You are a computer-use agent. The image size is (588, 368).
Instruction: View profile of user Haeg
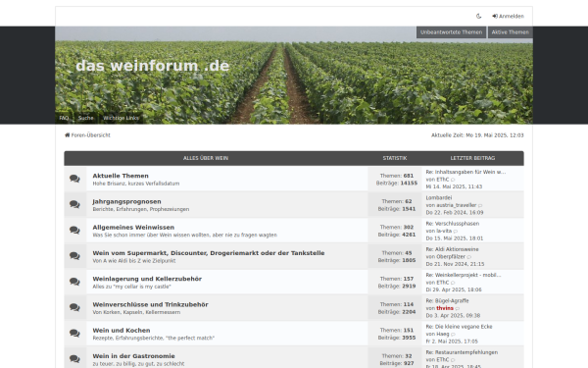click(x=443, y=334)
